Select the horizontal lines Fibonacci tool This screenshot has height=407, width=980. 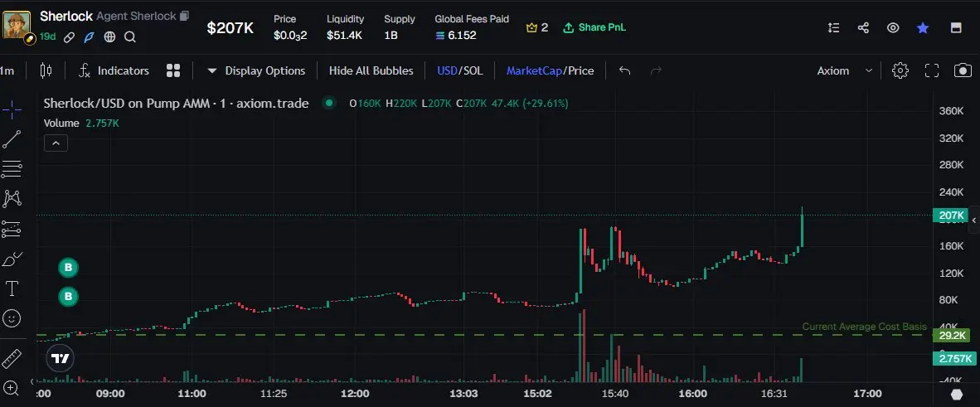tap(12, 169)
